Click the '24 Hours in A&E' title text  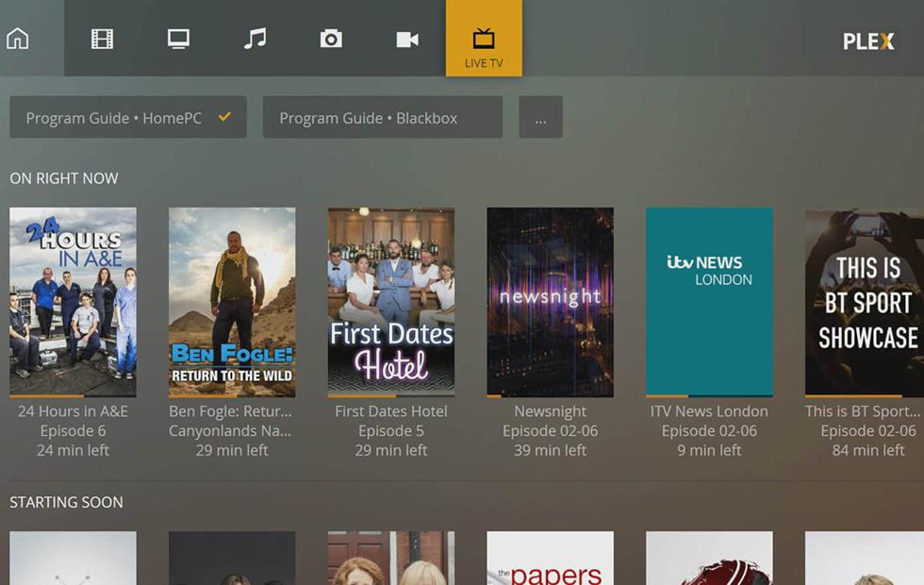pos(74,411)
